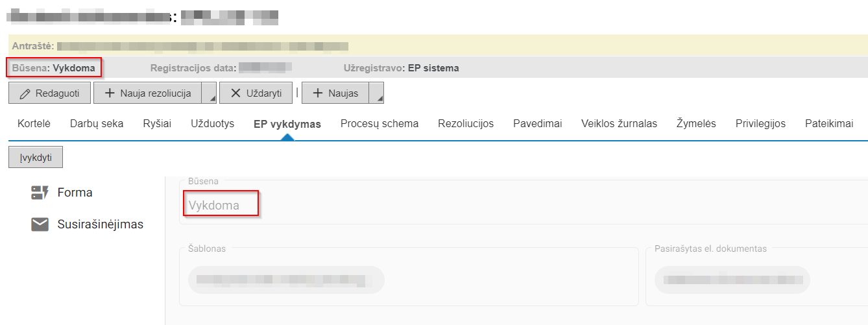868x325 pixels.
Task: View the Veiklos žurnalas tab
Action: click(619, 123)
